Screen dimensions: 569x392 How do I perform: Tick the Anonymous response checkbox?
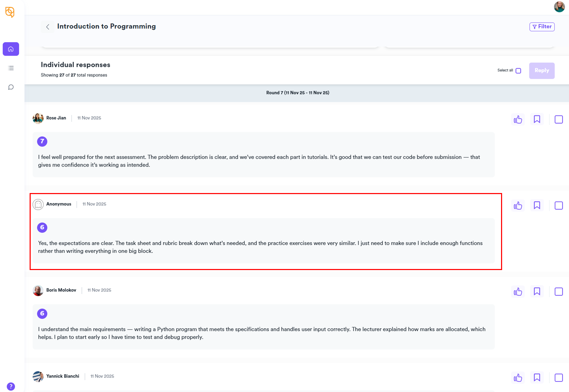[x=559, y=206]
